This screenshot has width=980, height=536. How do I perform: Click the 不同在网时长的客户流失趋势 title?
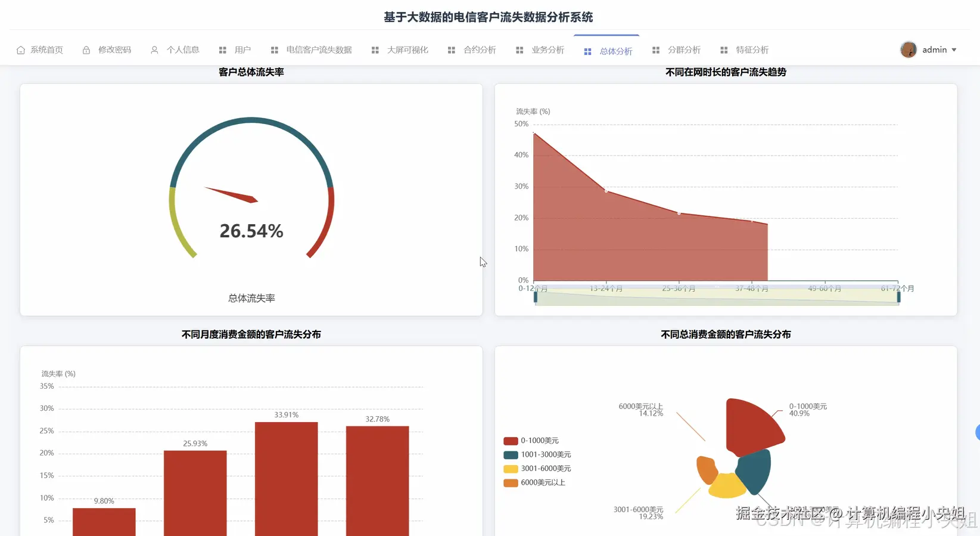[x=726, y=72]
